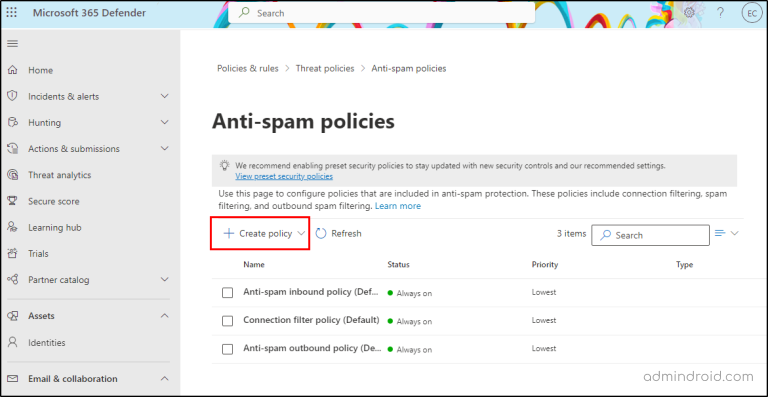
Task: Sort by Type column header
Action: [x=684, y=264]
